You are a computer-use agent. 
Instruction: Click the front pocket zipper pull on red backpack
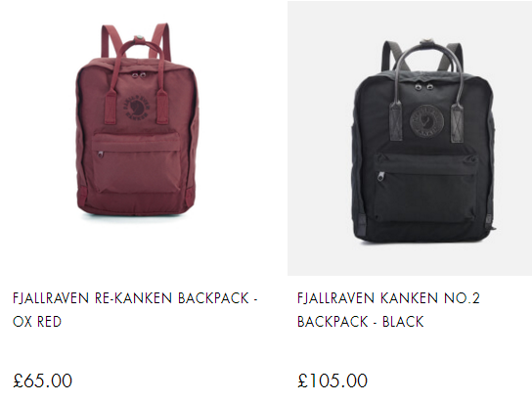[101, 155]
